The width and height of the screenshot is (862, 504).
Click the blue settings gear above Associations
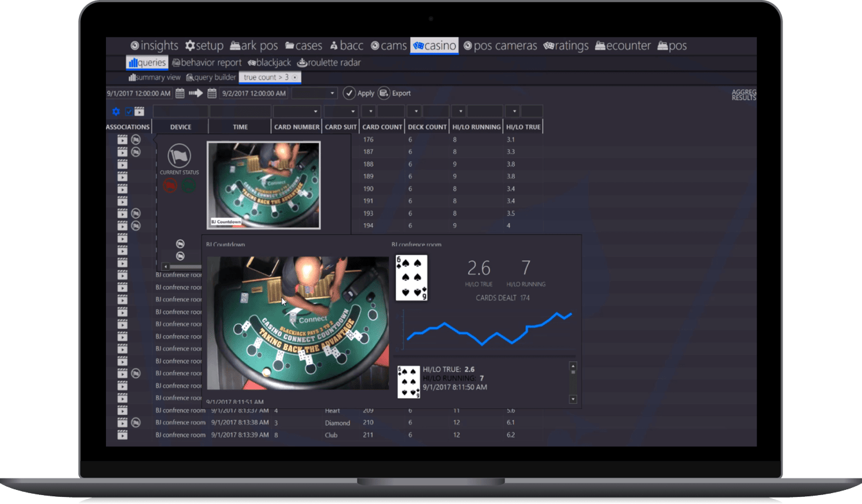point(116,112)
